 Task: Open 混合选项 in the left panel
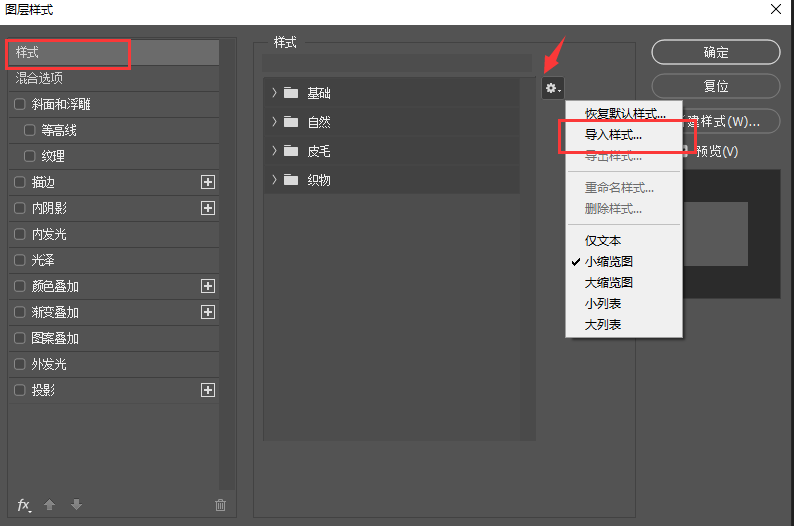[114, 78]
